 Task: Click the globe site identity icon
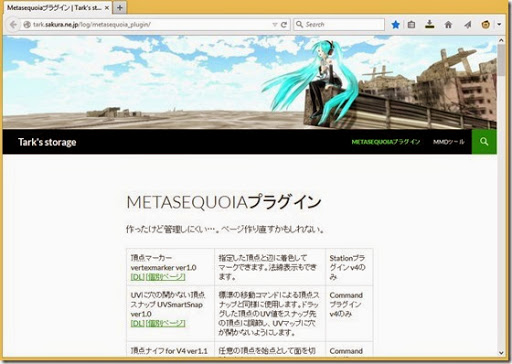click(27, 25)
